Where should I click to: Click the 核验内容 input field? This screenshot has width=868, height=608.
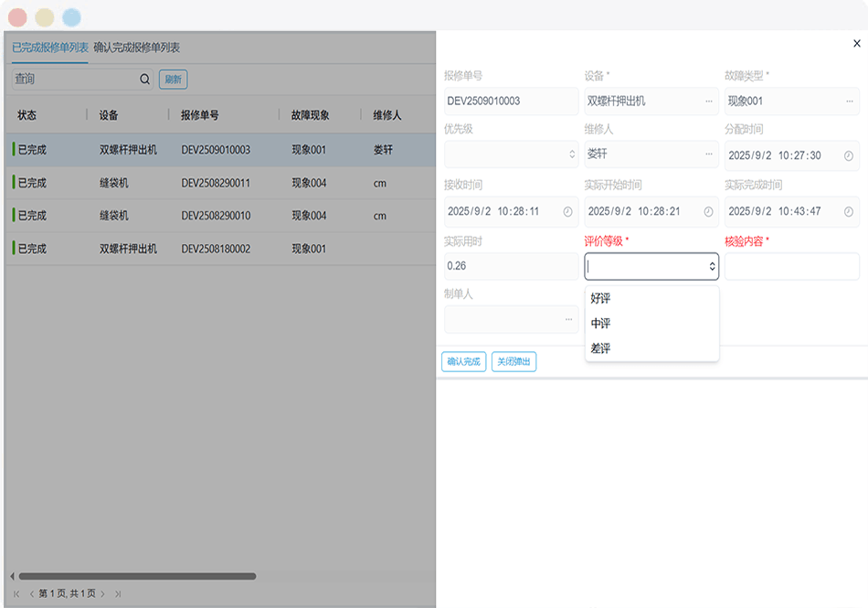pos(791,266)
